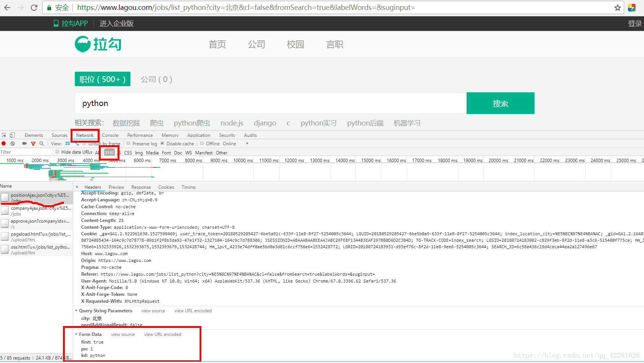644x363 pixels.
Task: Click the python search input field
Action: pos(270,103)
